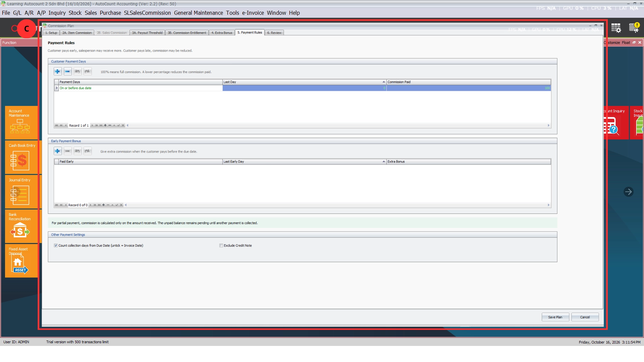Image resolution: width=644 pixels, height=362 pixels.
Task: Switch to 2A. Item Commission tab
Action: pos(77,33)
